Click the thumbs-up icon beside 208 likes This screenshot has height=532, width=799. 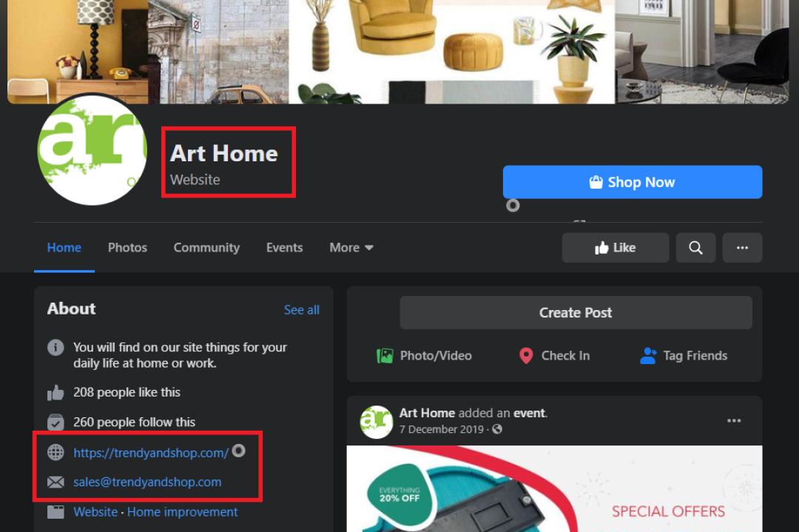pyautogui.click(x=55, y=392)
